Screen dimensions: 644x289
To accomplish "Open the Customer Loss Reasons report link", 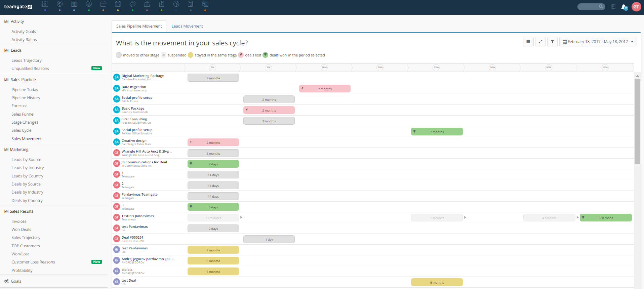I will coord(33,262).
